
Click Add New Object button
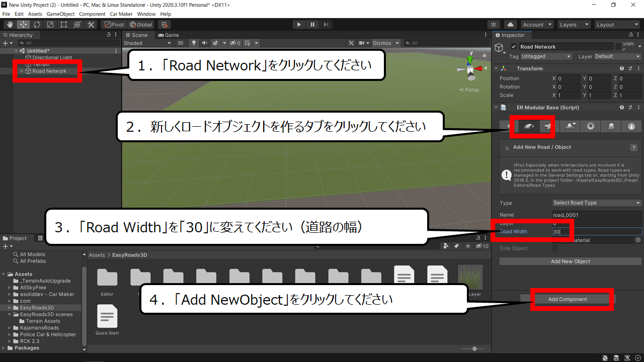[x=571, y=261]
